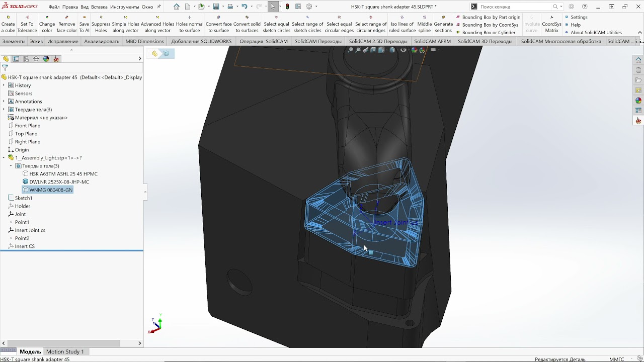Viewport: 644px width, 362px height.
Task: Click Select equal circular edges
Action: (x=339, y=24)
